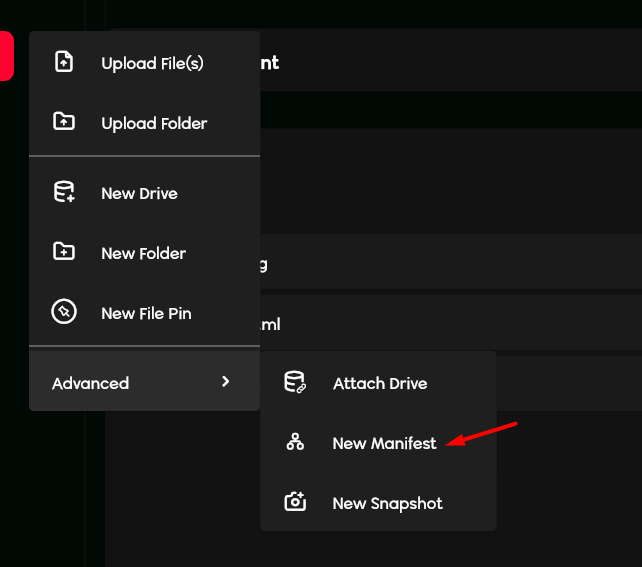This screenshot has height=567, width=642.
Task: Select the "New Drive" text option
Action: point(139,193)
